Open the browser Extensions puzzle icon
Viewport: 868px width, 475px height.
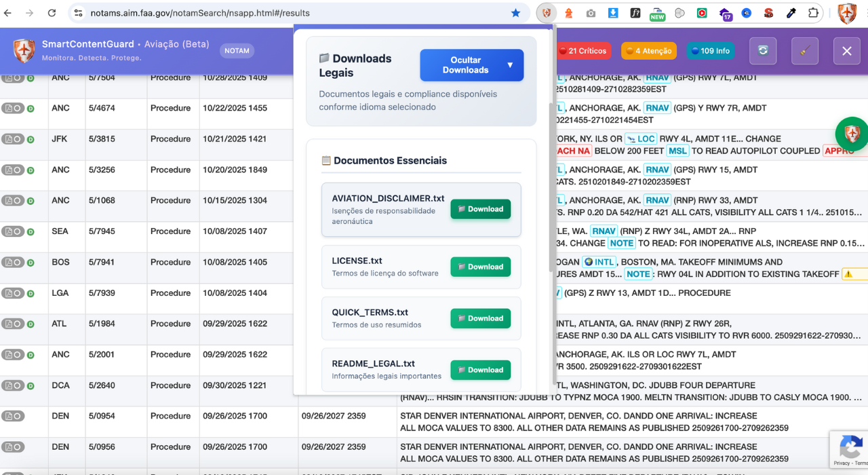tap(813, 13)
